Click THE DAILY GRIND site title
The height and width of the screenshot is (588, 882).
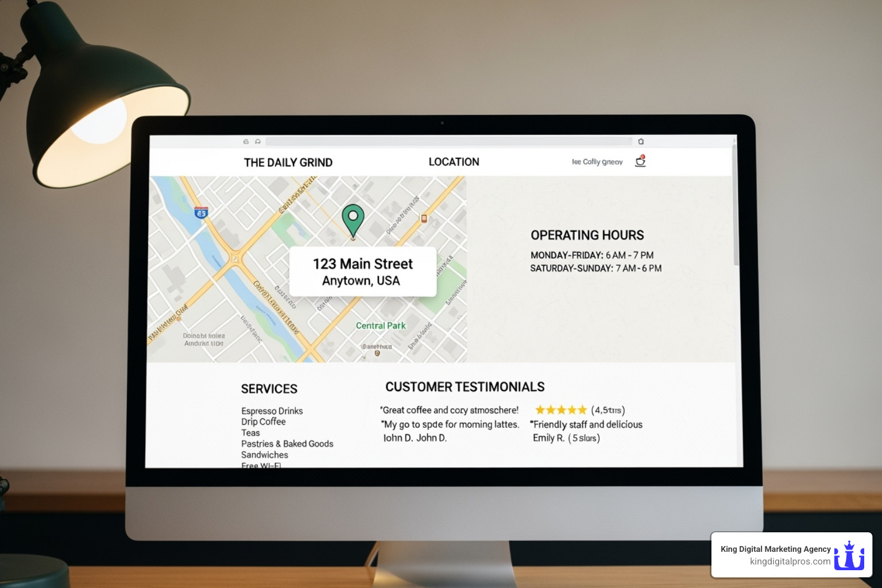(x=288, y=163)
